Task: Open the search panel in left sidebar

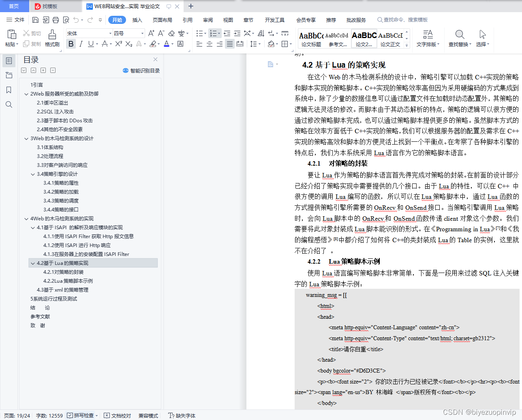Action: pyautogui.click(x=9, y=104)
